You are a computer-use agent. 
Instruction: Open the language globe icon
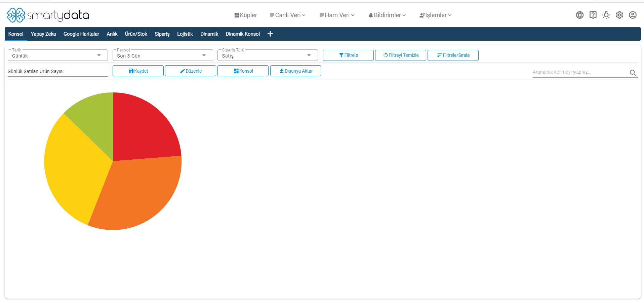[x=580, y=15]
